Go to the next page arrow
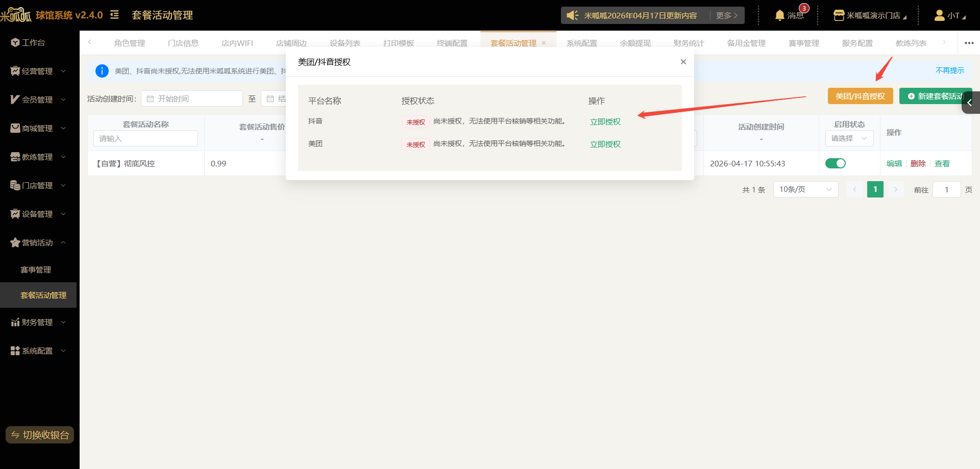 click(896, 189)
